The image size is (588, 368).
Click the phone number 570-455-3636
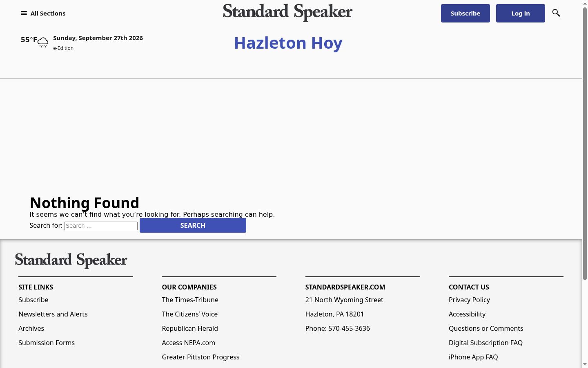coord(349,328)
